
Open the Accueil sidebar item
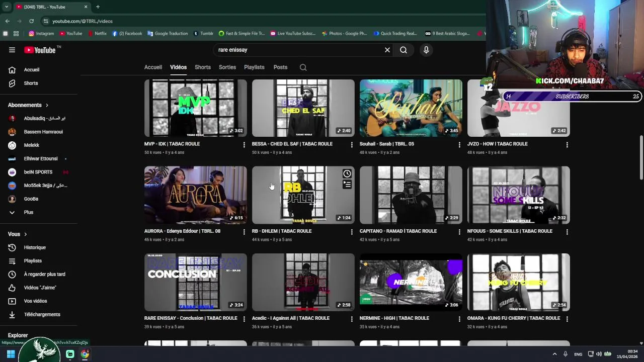click(x=39, y=70)
